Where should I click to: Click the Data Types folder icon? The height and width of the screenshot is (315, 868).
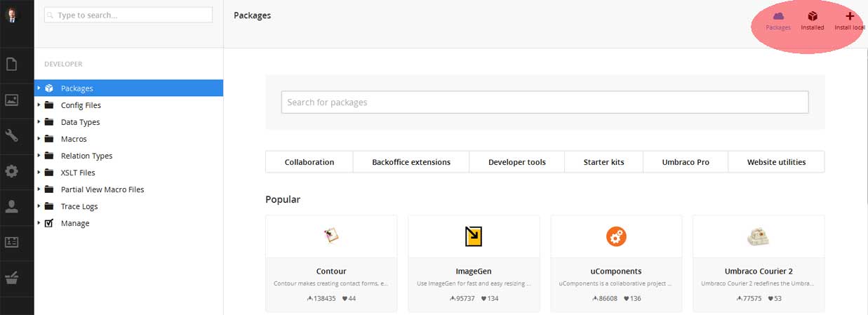point(49,122)
